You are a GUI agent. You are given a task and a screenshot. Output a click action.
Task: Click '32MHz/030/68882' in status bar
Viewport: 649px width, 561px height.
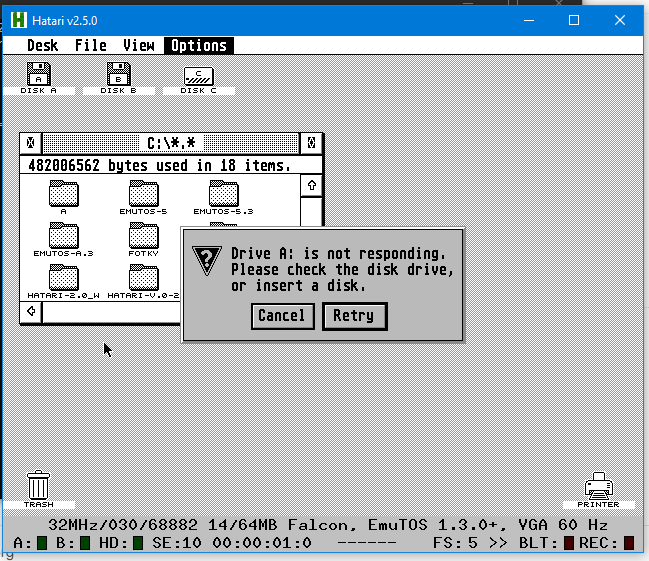123,525
